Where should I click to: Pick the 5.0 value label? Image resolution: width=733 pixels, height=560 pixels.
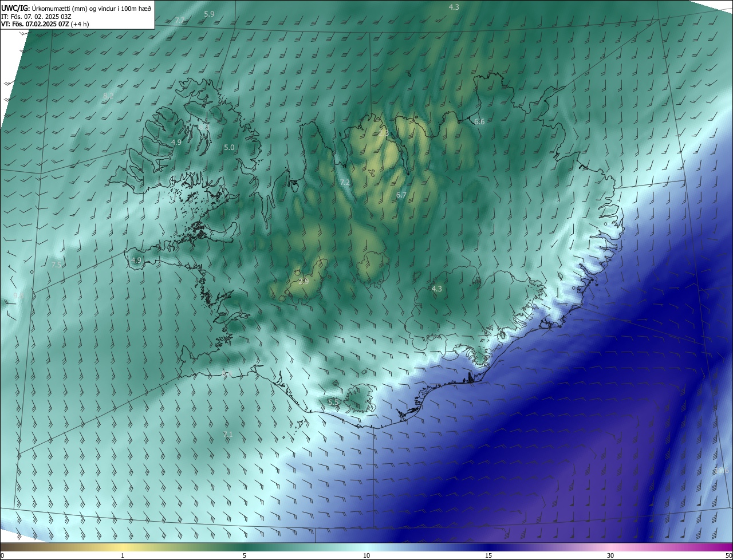[x=229, y=148]
